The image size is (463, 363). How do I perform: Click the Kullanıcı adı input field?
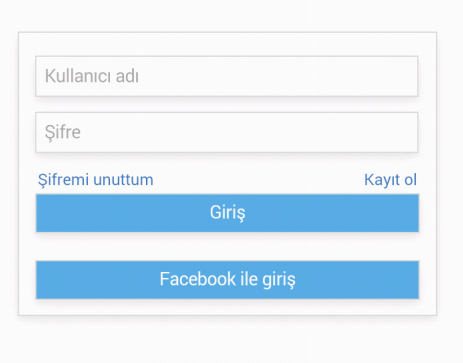coord(227,76)
